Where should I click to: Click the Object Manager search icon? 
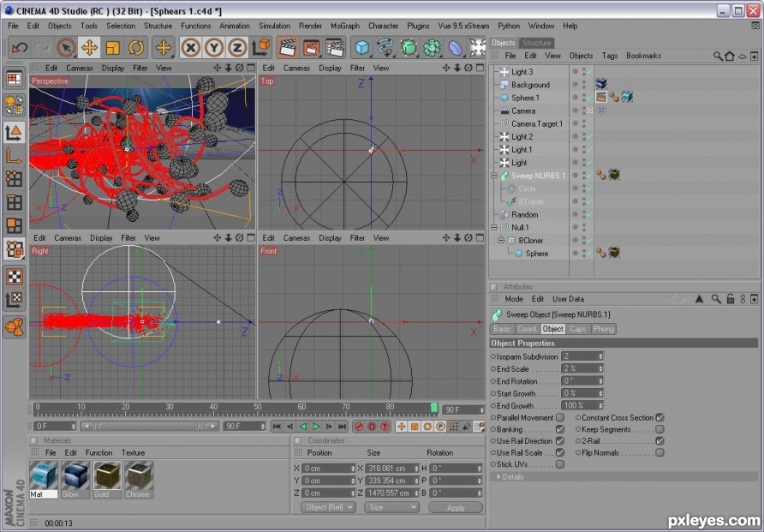718,56
